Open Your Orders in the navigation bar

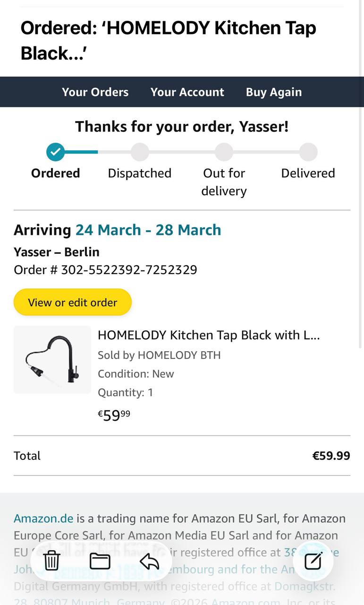(95, 92)
